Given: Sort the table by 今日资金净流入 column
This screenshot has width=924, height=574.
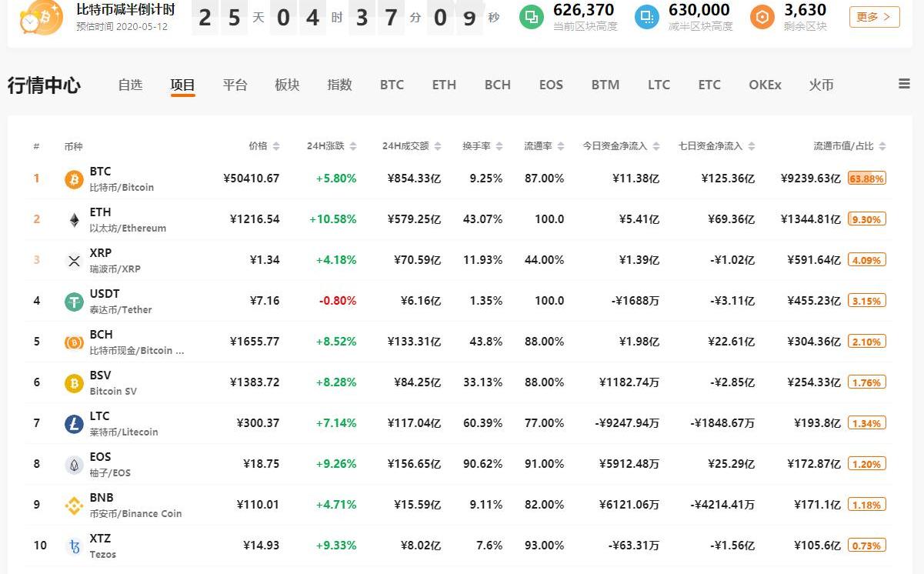Looking at the screenshot, I should [x=622, y=146].
